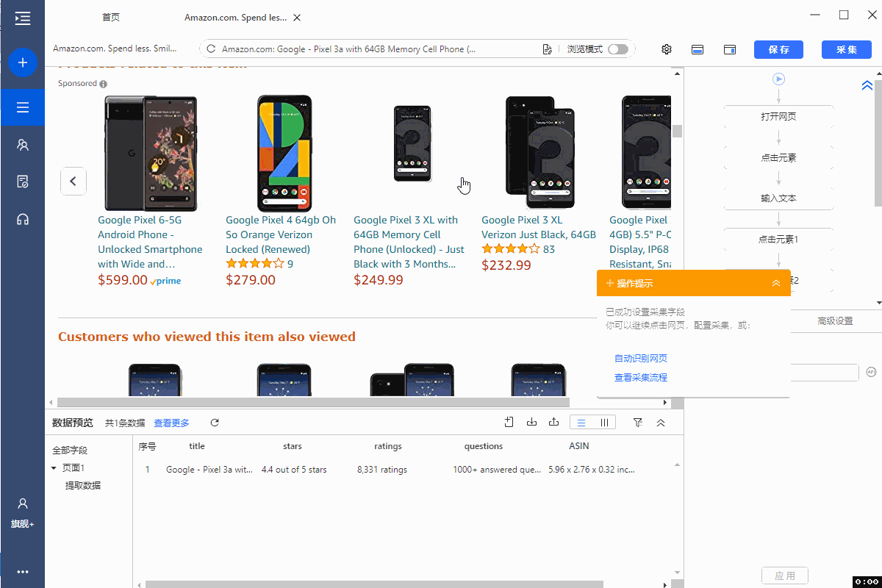Click cell '4.4 out of 5 stars'

(294, 470)
